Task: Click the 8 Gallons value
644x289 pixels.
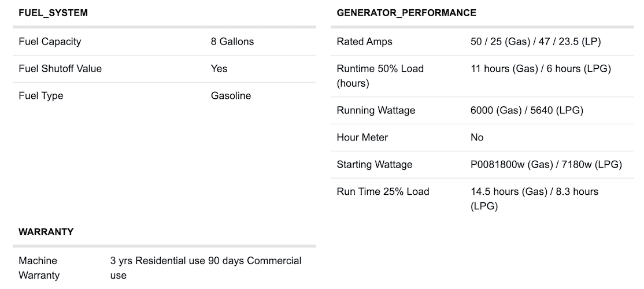Action: [232, 42]
